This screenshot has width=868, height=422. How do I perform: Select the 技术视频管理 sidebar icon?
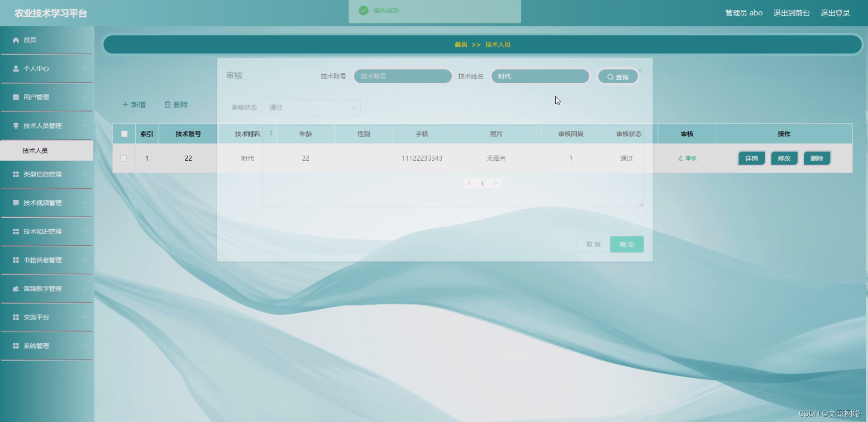(15, 203)
